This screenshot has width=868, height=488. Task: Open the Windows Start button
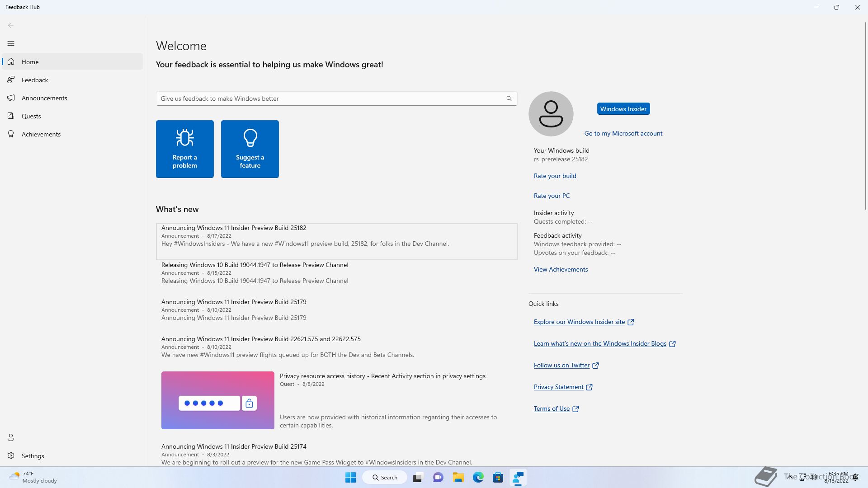pos(350,477)
